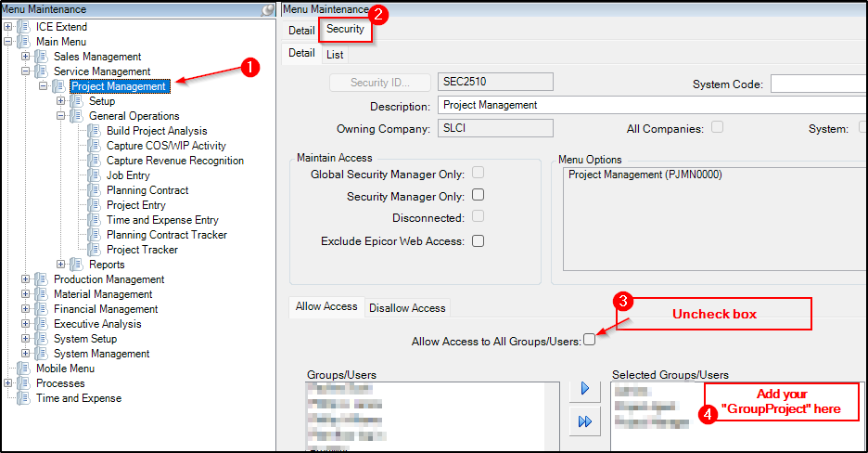The image size is (868, 453).
Task: Toggle Global Security Manager Only checkbox
Action: tap(479, 173)
